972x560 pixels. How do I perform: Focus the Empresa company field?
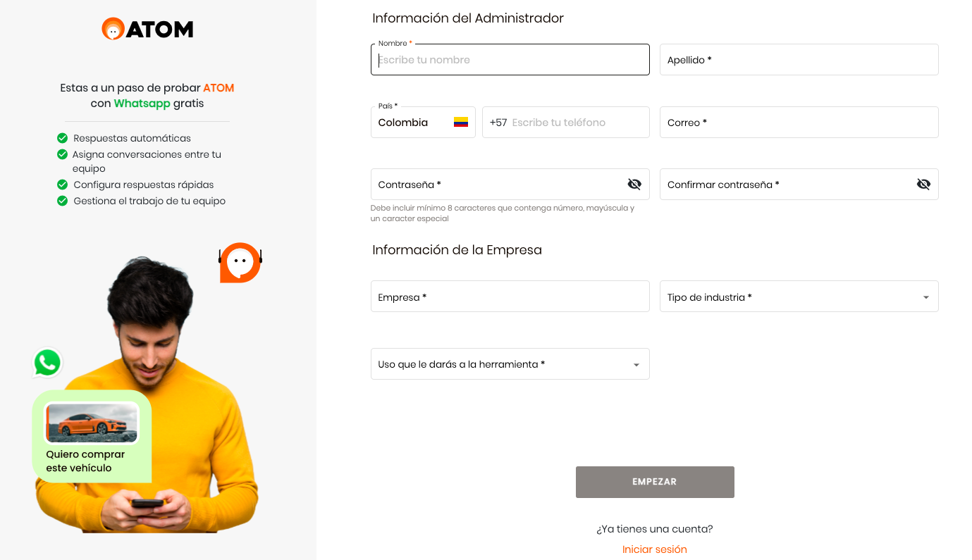point(510,297)
